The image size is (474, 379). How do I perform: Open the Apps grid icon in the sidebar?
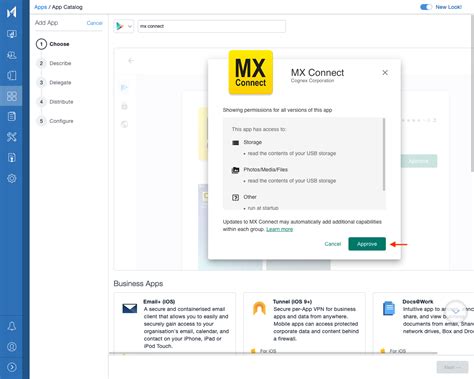click(x=12, y=96)
